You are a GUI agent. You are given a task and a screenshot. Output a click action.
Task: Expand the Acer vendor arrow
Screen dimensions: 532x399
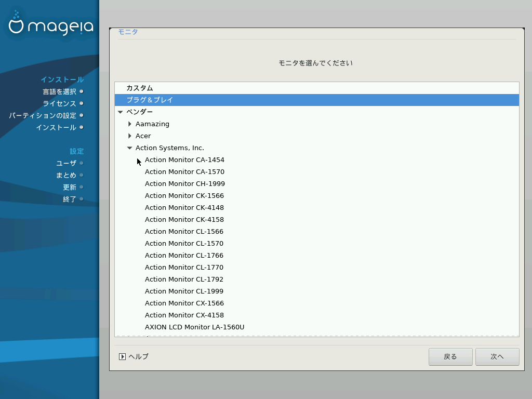[x=129, y=136]
